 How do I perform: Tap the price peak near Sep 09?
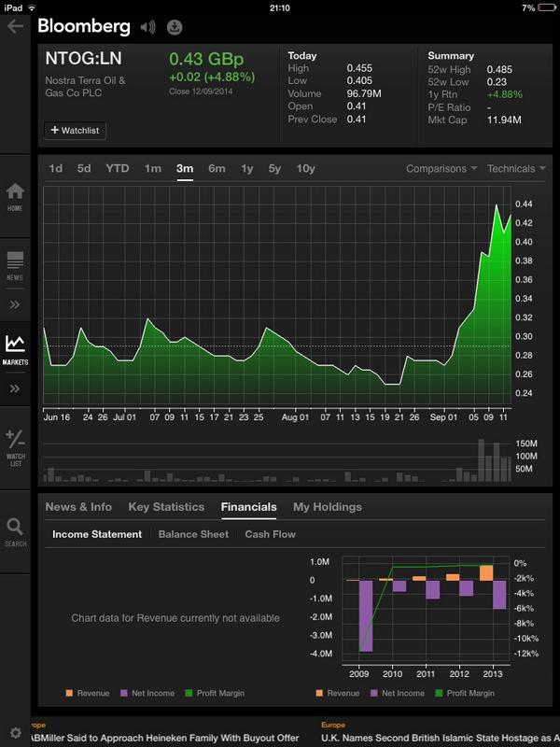click(497, 205)
